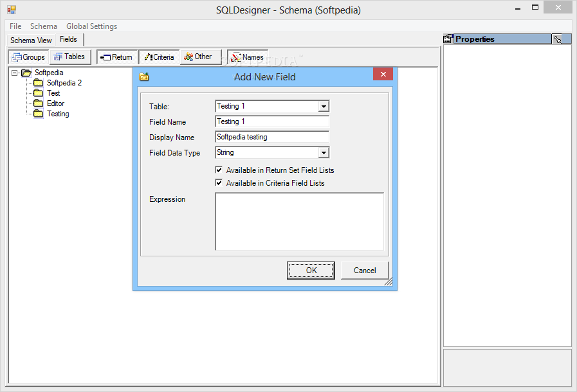Click the pin icon in Properties header
Screen dimensions: 577x392
[557, 39]
